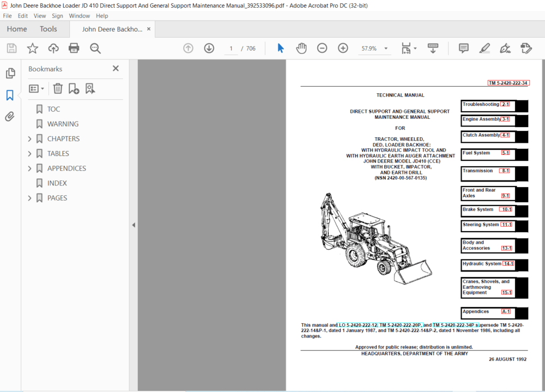This screenshot has height=392, width=545.
Task: Close the John Deere document tab
Action: (149, 29)
